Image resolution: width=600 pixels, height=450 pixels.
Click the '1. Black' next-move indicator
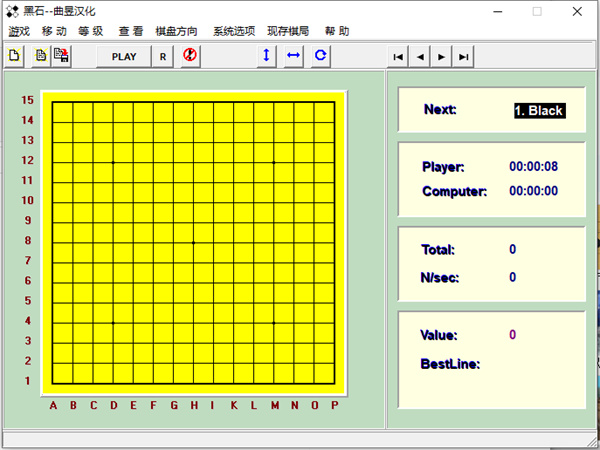pyautogui.click(x=540, y=111)
